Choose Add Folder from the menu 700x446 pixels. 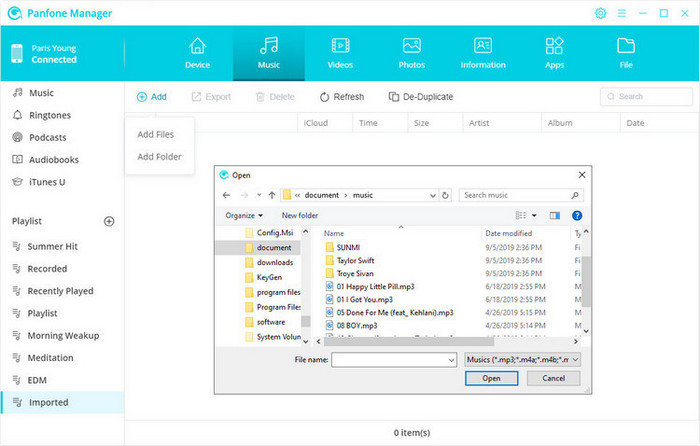pyautogui.click(x=159, y=157)
